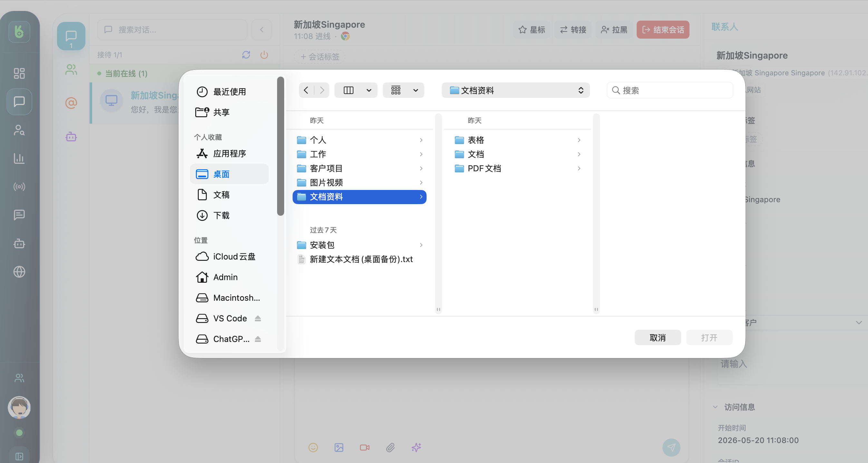End the session with 结束会话 button
Viewport: 868px width, 463px height.
coord(663,30)
